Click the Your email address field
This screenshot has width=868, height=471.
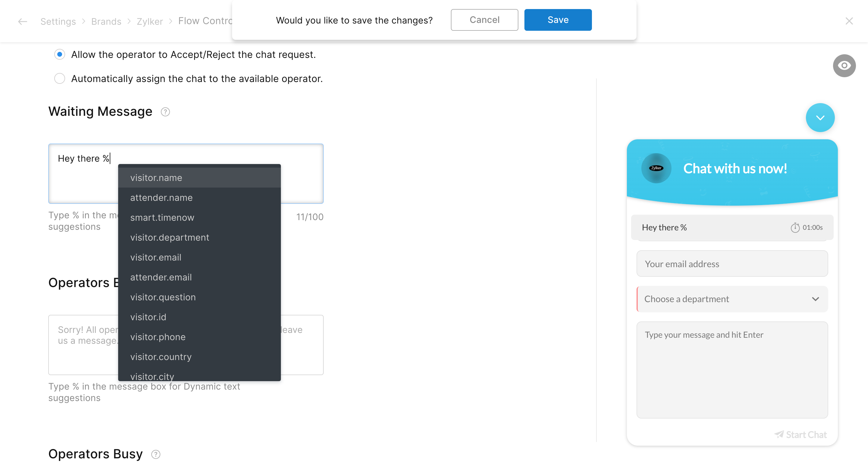point(732,264)
